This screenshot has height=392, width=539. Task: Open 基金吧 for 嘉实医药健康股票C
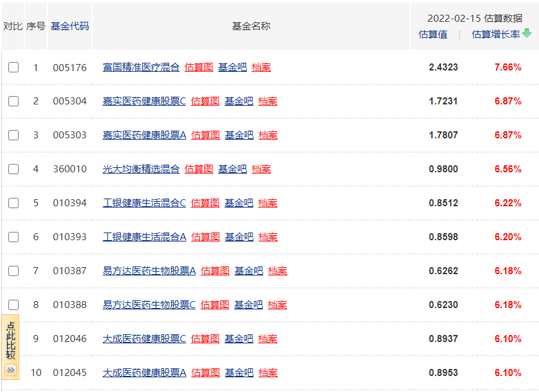[239, 101]
